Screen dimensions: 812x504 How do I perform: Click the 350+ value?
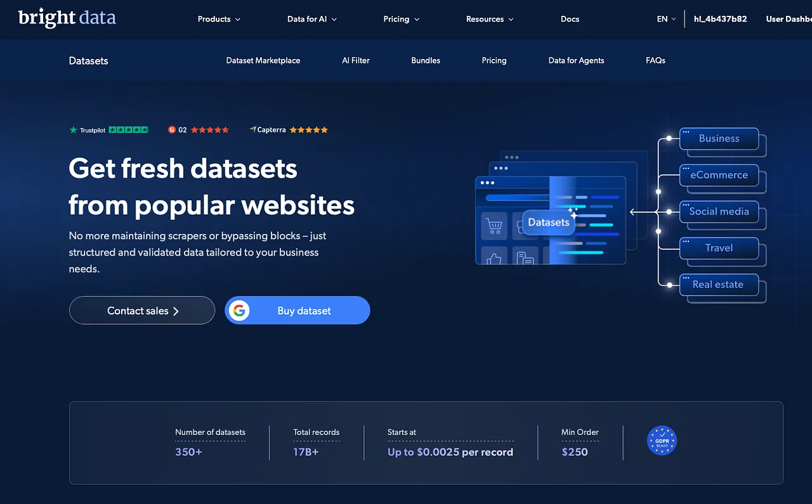point(188,452)
